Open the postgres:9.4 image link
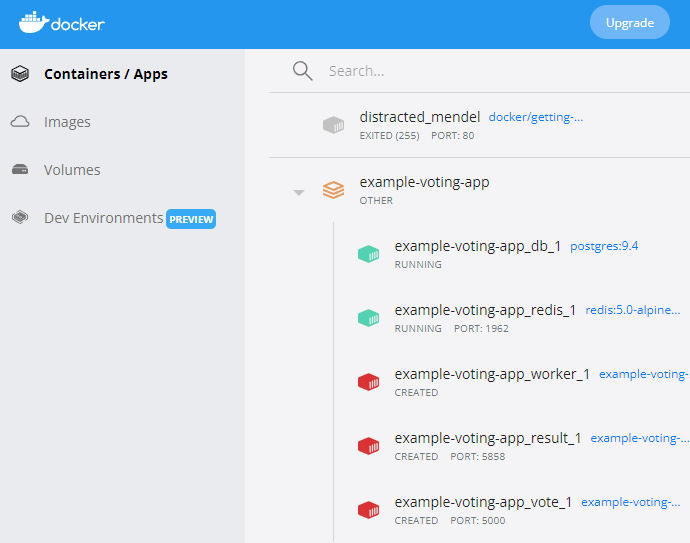Viewport: 690px width, 543px height. pos(604,246)
